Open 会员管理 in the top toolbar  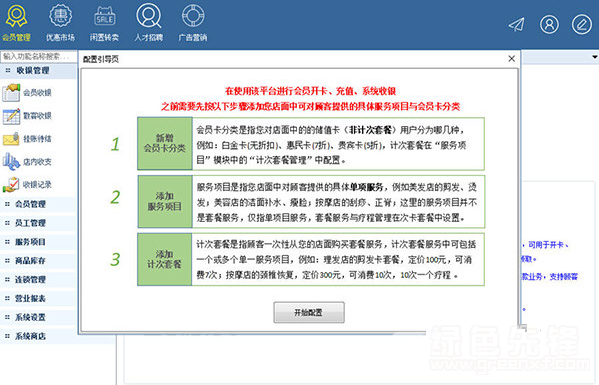click(x=16, y=22)
